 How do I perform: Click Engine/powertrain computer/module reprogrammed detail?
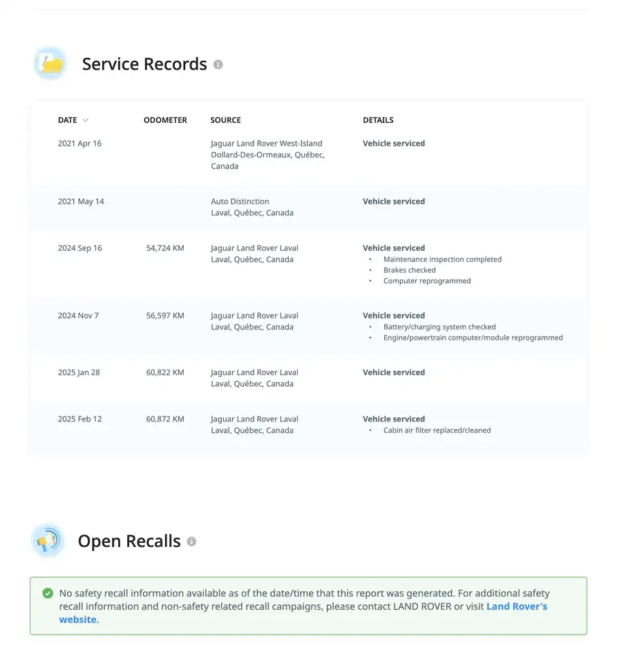473,338
